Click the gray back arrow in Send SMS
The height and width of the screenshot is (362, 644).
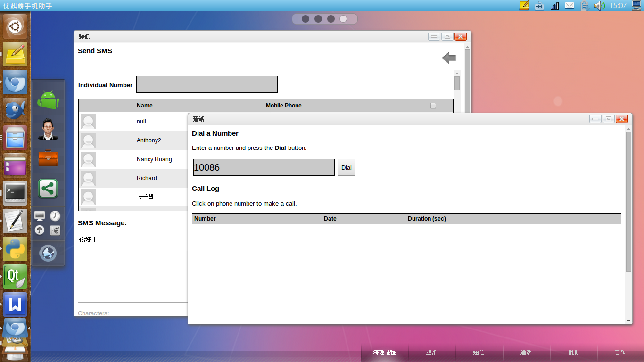[x=449, y=58]
